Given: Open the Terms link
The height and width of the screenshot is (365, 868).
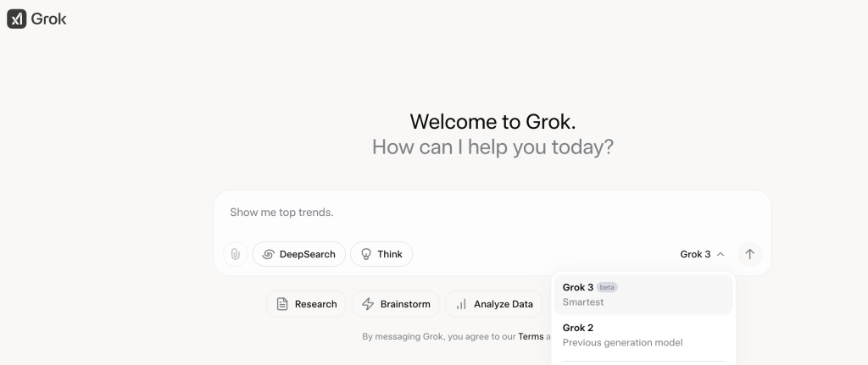Looking at the screenshot, I should pos(531,336).
